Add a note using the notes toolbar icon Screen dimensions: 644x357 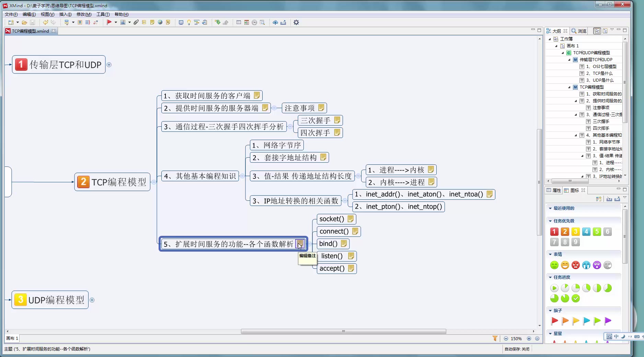(x=152, y=22)
